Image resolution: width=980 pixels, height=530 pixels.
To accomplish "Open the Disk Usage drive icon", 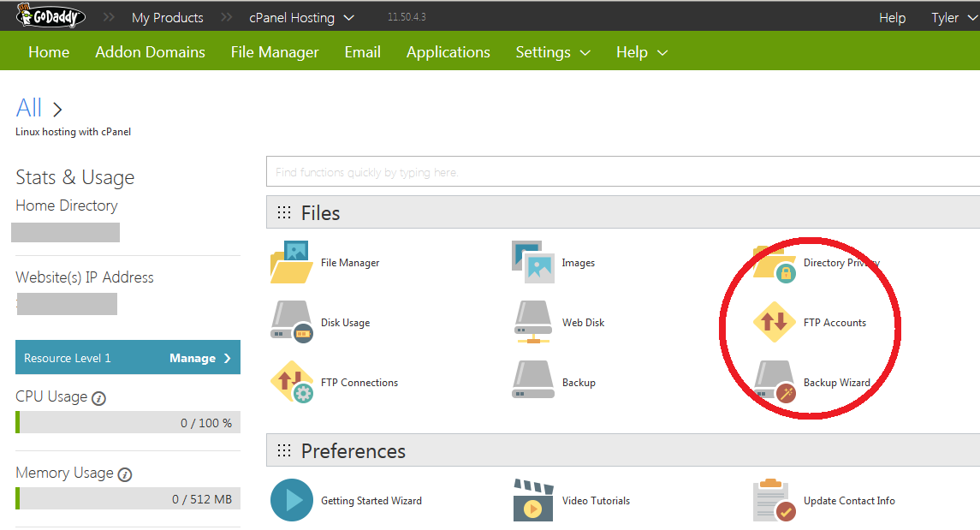I will coord(291,323).
